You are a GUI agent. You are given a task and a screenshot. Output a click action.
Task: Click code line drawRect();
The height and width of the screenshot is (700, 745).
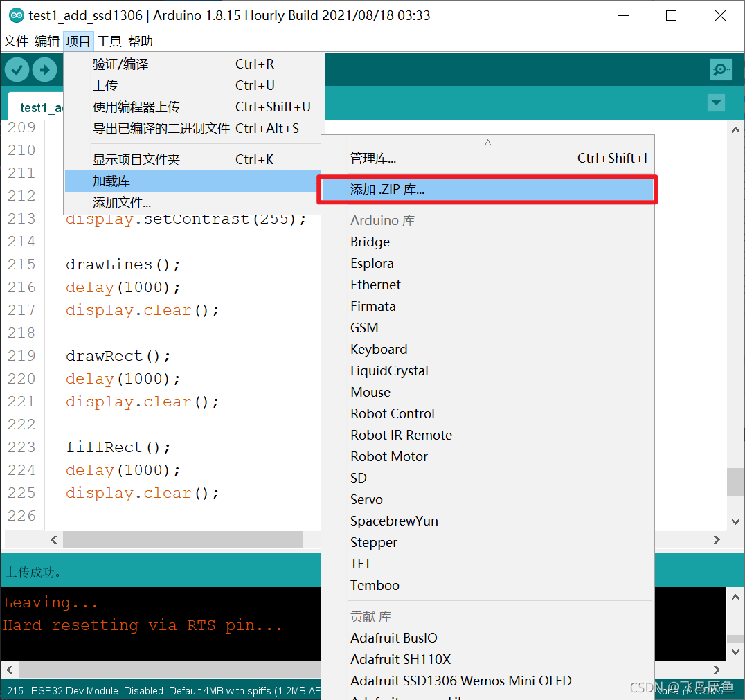click(118, 356)
